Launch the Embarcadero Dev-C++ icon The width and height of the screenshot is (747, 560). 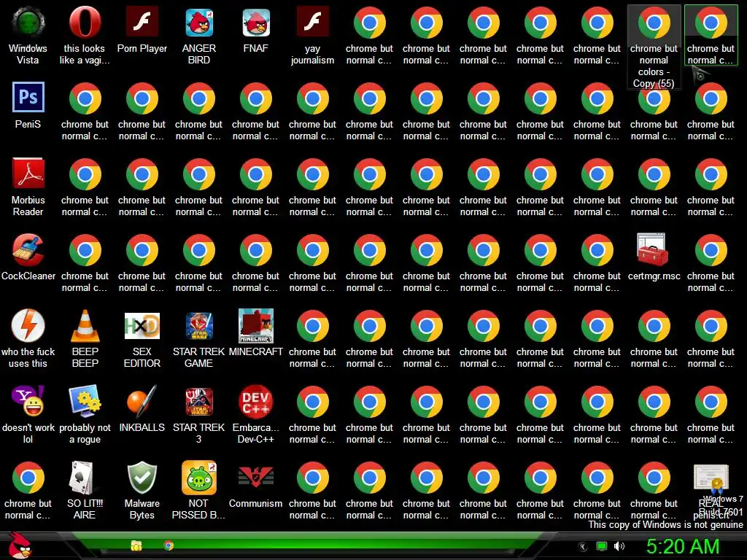pos(256,401)
